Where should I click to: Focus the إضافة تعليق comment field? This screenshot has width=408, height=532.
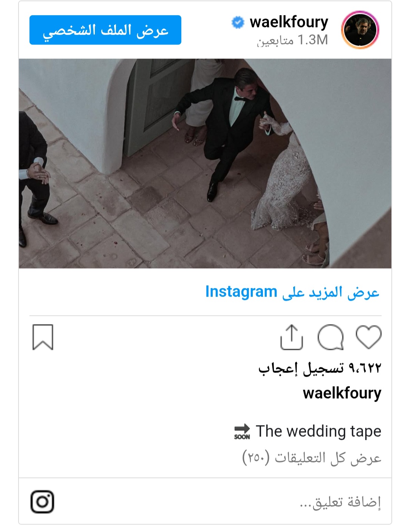205,502
